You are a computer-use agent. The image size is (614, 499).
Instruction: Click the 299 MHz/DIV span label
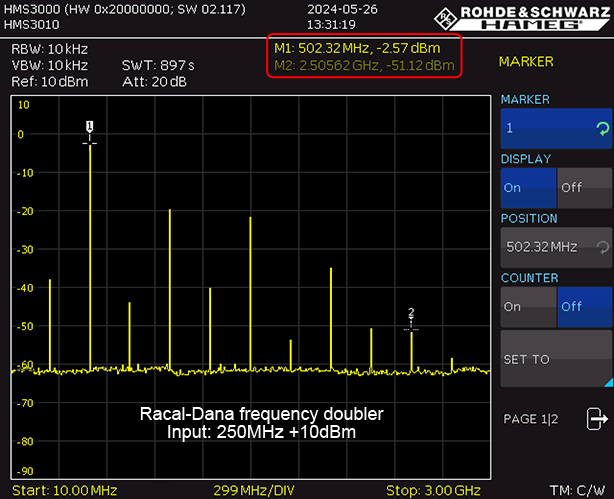(254, 490)
